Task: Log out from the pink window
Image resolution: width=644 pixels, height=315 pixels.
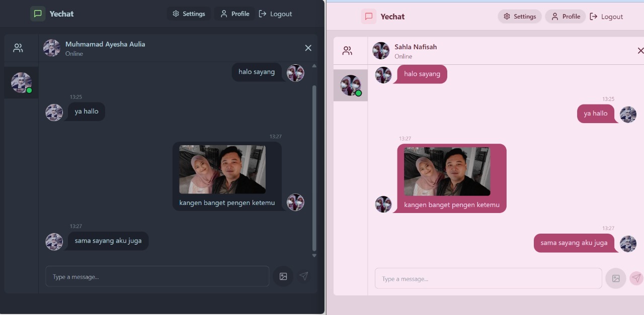Action: point(606,17)
